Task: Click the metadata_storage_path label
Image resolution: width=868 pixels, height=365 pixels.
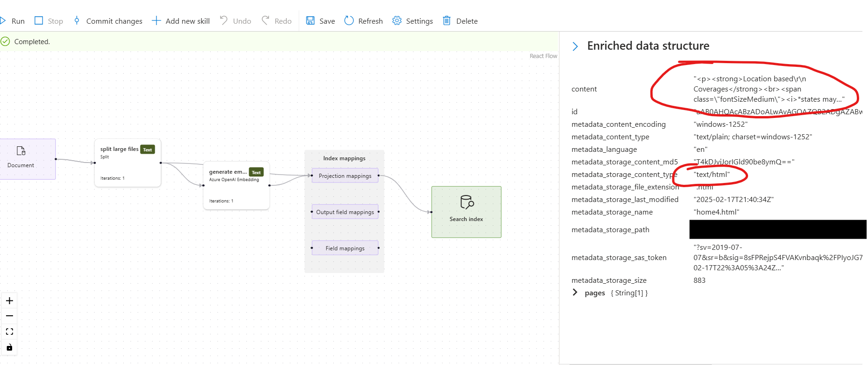Action: pyautogui.click(x=610, y=230)
